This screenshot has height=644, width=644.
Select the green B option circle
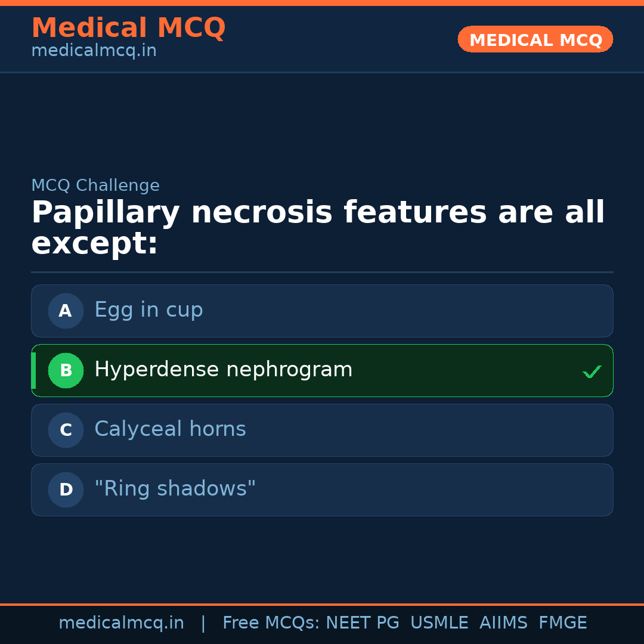66,370
